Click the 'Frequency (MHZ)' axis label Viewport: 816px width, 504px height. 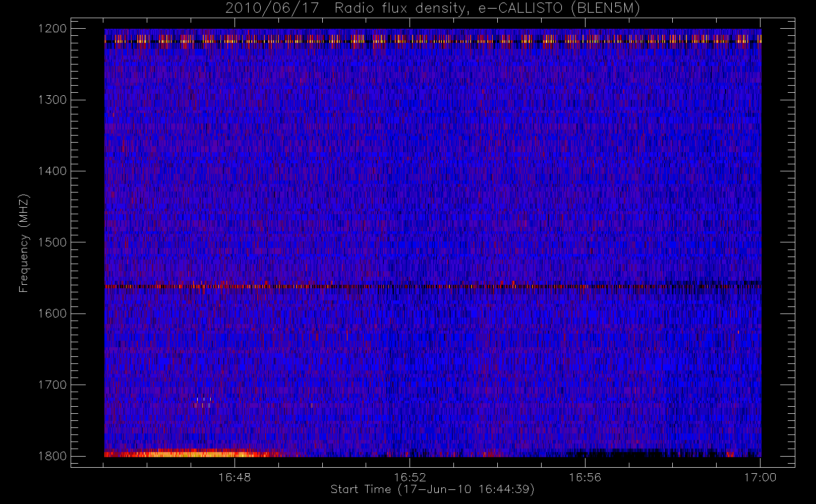[23, 243]
